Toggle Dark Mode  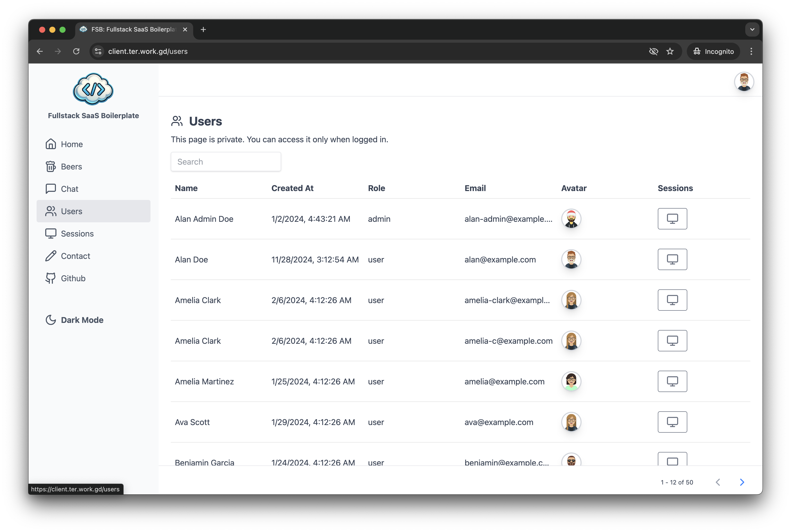[74, 320]
